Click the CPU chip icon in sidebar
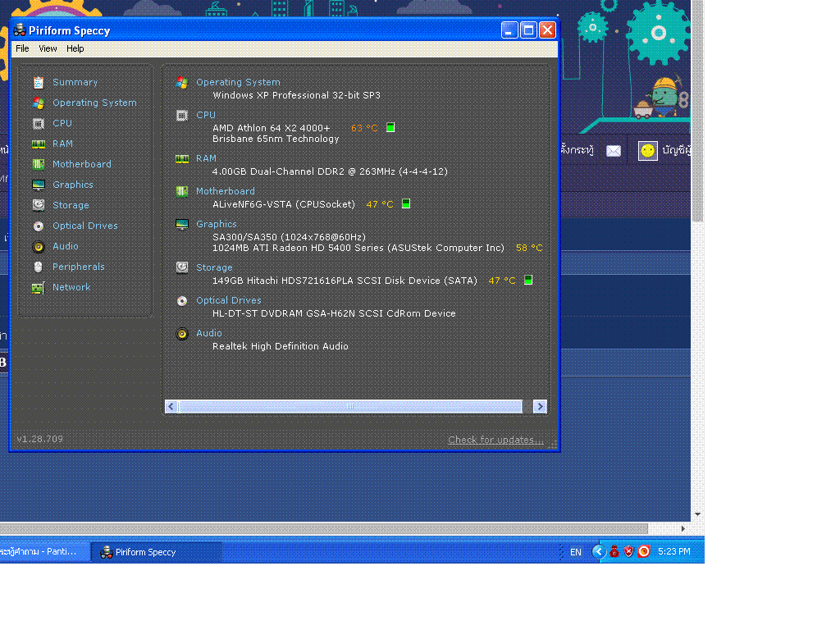 pyautogui.click(x=38, y=124)
